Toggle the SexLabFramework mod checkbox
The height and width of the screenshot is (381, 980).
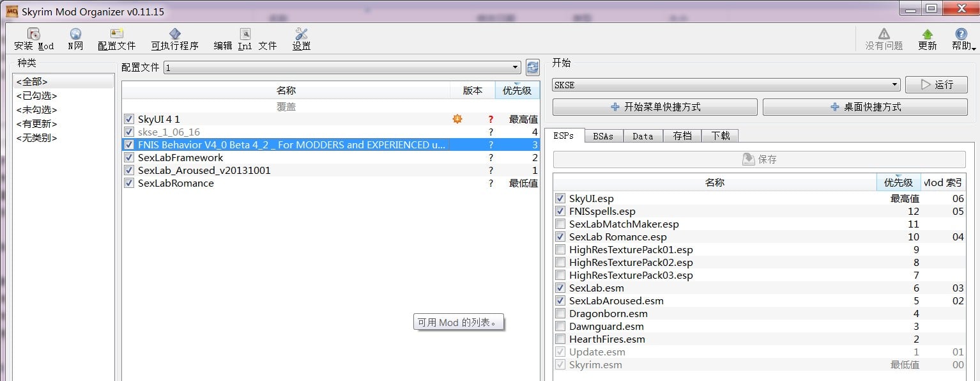click(129, 157)
